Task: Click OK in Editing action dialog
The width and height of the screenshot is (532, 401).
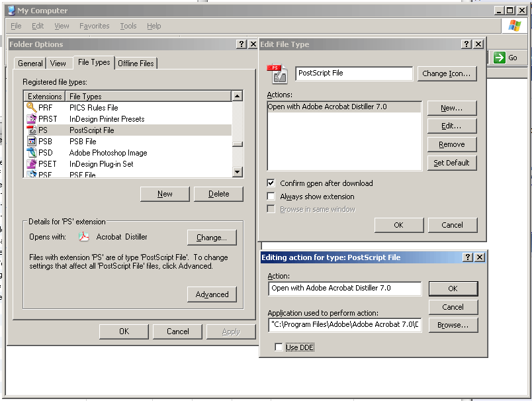Action: (453, 289)
